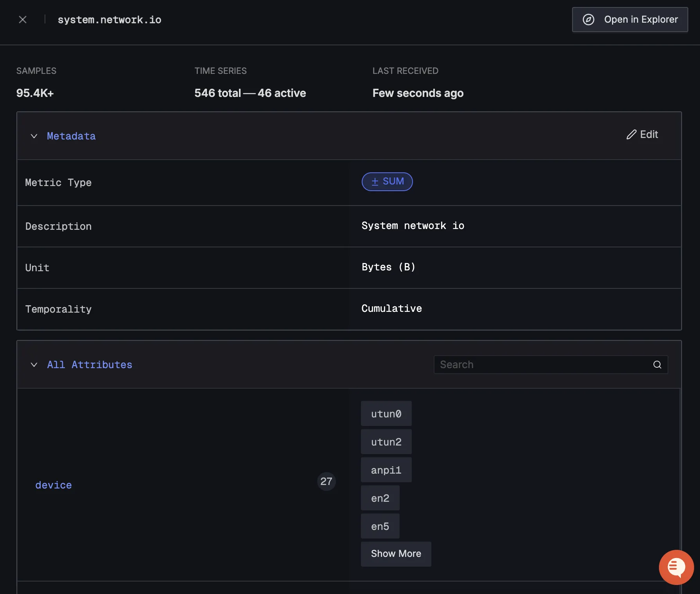
Task: Select the en5 device value chip
Action: pyautogui.click(x=380, y=526)
